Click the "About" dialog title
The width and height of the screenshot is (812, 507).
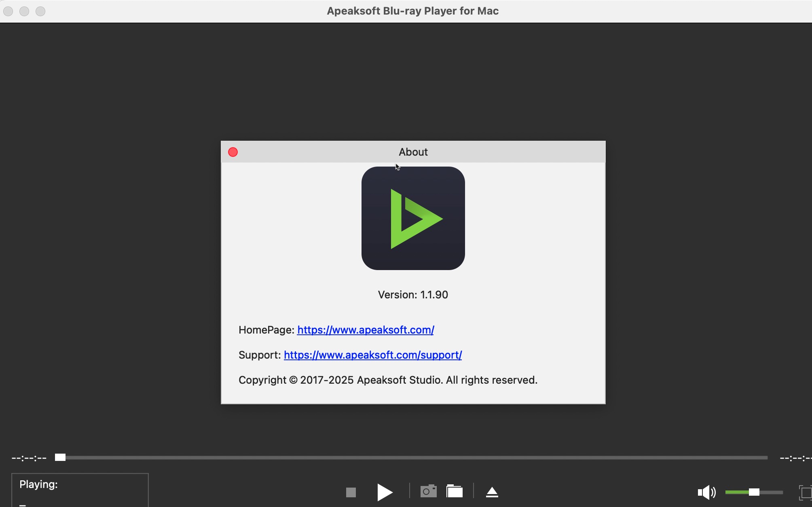click(x=413, y=152)
